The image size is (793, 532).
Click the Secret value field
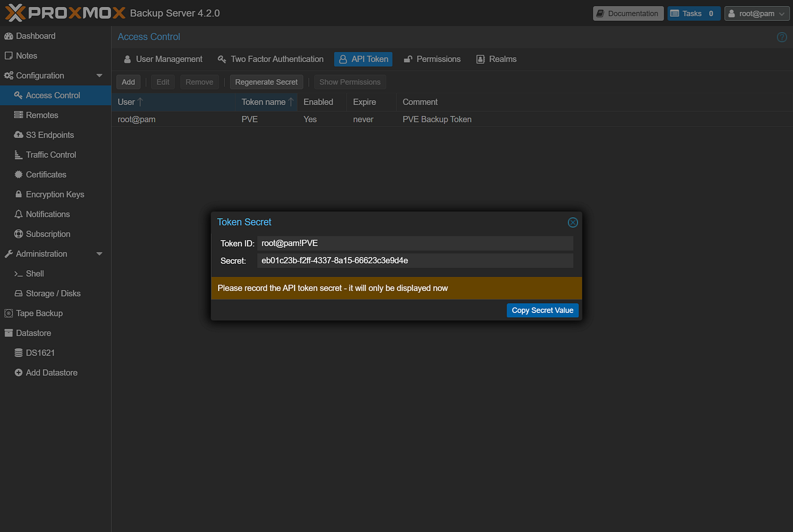[415, 261]
